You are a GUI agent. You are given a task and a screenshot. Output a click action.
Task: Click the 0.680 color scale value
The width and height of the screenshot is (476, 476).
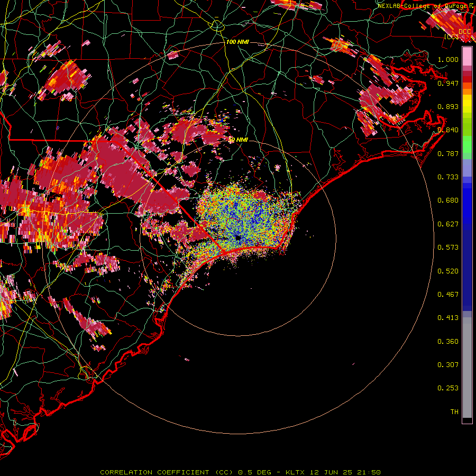448,200
